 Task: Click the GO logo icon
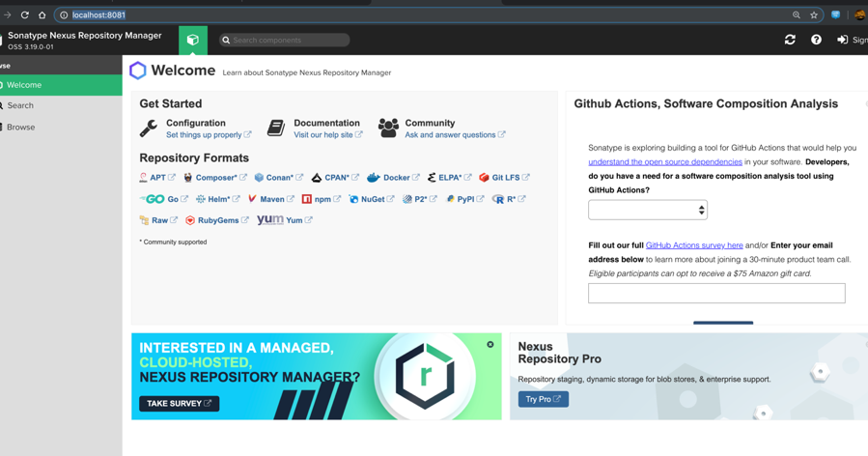[153, 199]
